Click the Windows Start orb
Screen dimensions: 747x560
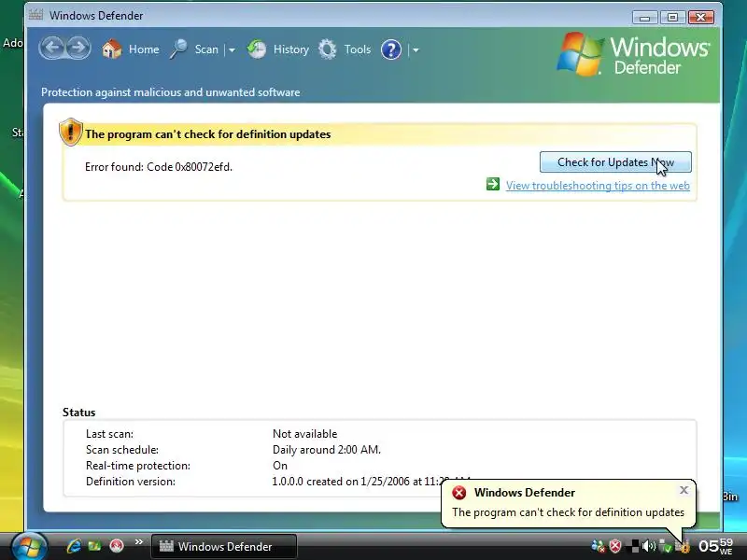tap(30, 546)
